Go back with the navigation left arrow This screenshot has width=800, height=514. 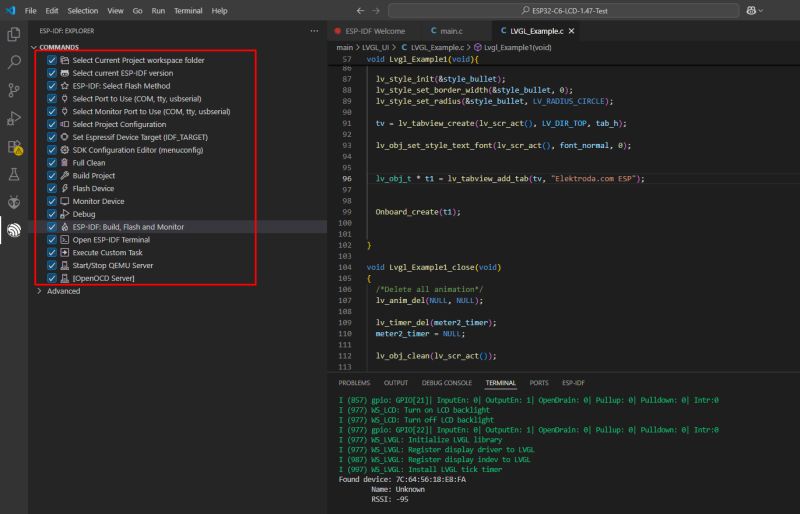point(360,11)
